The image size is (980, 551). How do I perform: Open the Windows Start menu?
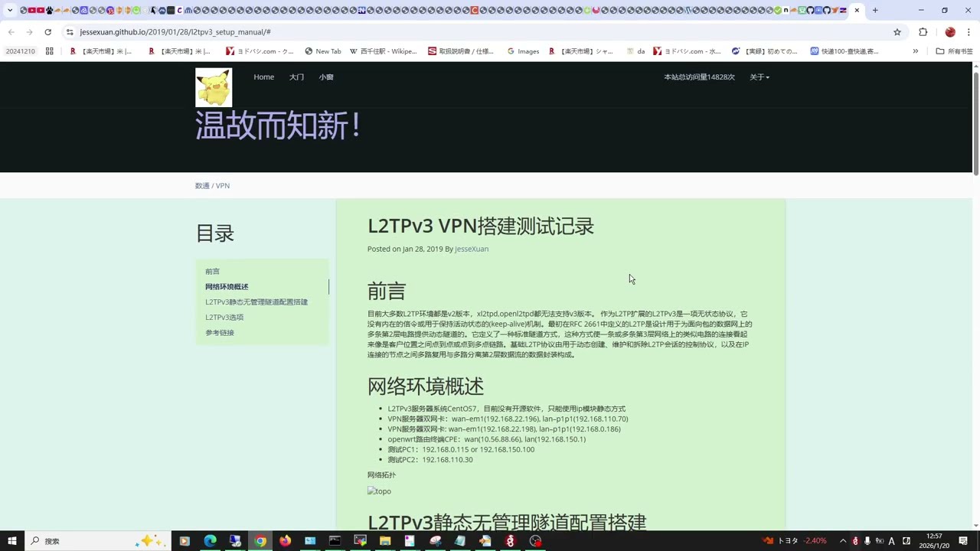11,541
